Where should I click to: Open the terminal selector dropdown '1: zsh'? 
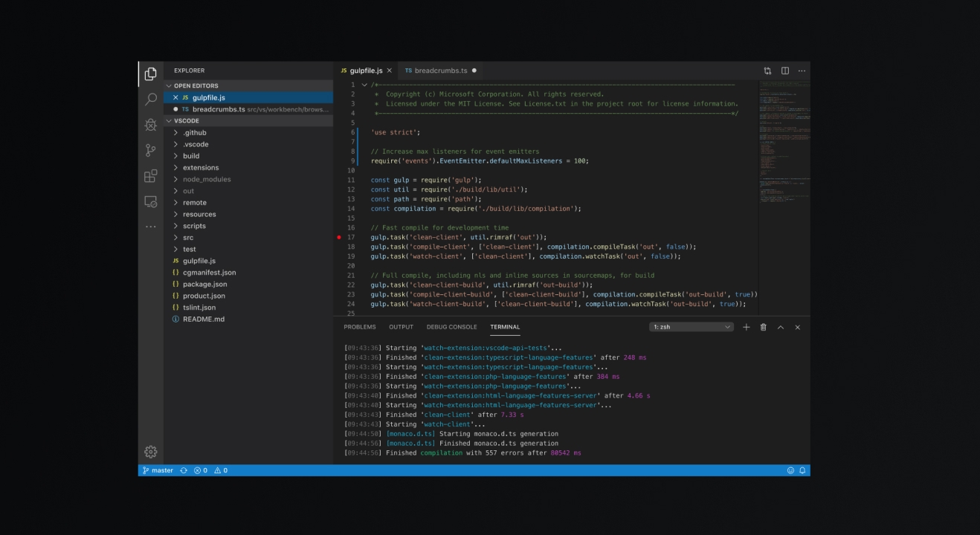pos(692,327)
